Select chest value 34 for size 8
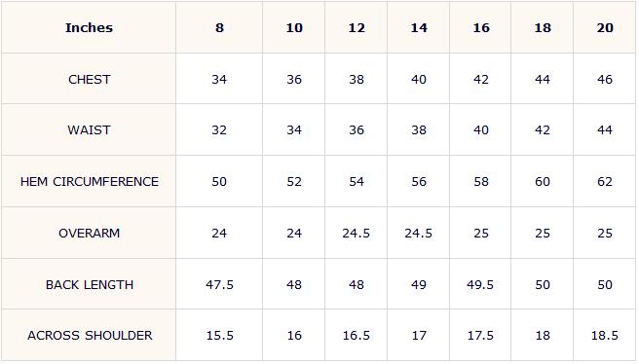The image size is (639, 364). point(219,80)
